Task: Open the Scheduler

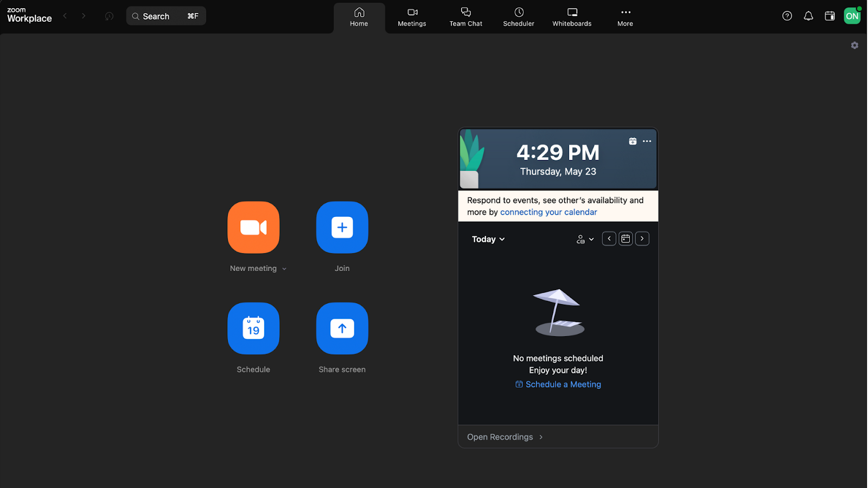Action: [x=518, y=16]
